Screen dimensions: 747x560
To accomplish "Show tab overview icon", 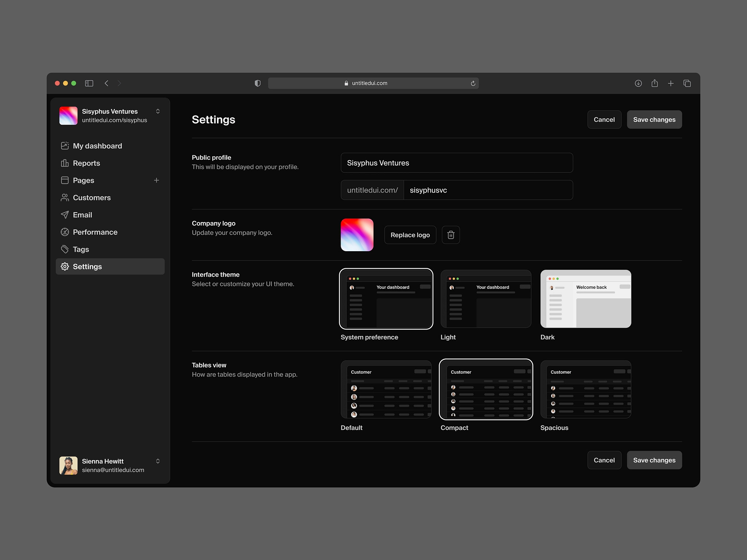I will (687, 83).
